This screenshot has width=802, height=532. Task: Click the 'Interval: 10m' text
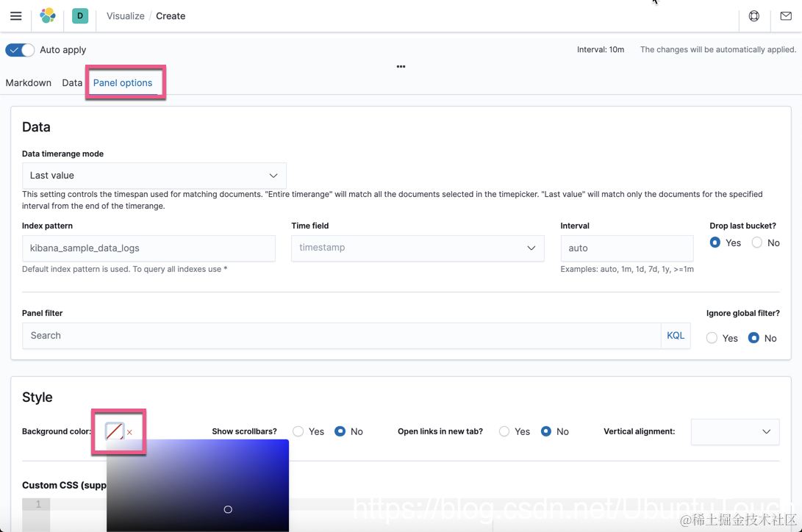tap(601, 49)
